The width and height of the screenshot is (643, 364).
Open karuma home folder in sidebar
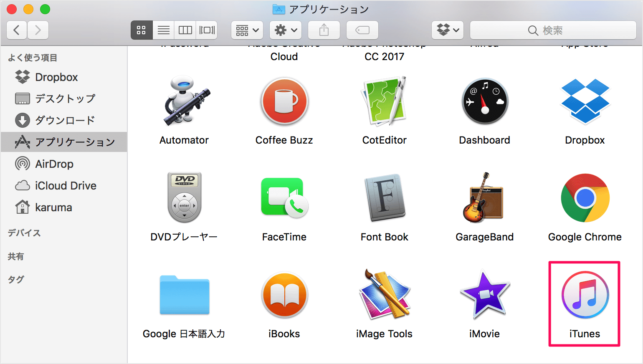tap(64, 207)
